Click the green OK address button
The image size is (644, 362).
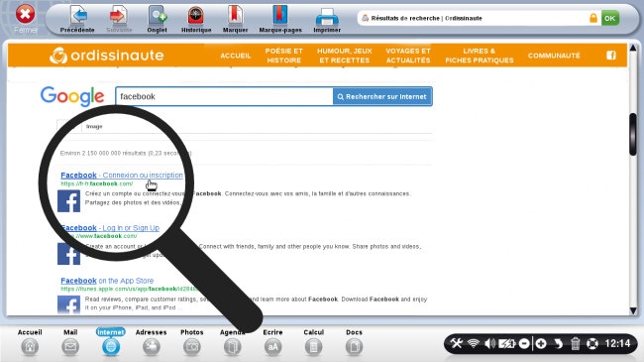tap(610, 18)
